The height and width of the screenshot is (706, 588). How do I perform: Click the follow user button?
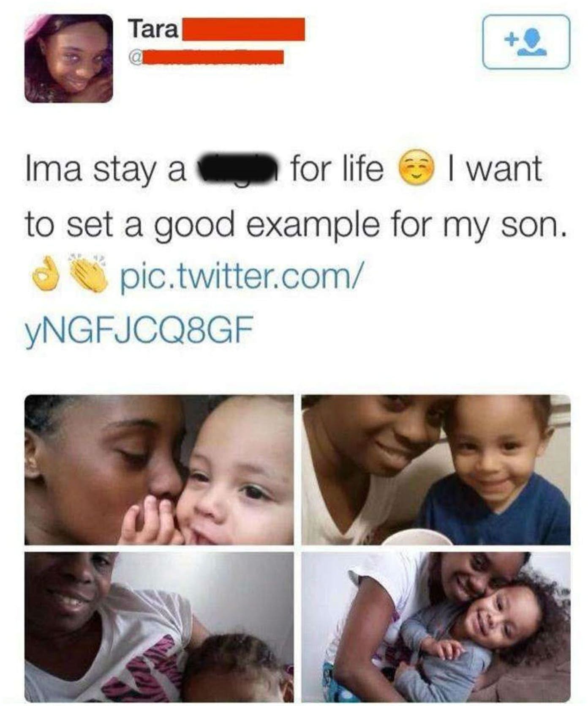point(526,42)
